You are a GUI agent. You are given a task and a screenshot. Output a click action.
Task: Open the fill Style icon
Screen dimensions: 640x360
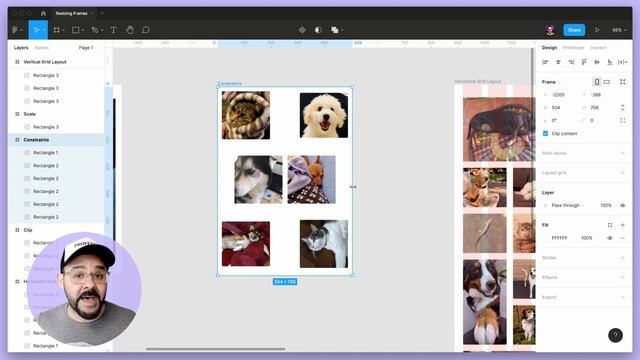(610, 225)
